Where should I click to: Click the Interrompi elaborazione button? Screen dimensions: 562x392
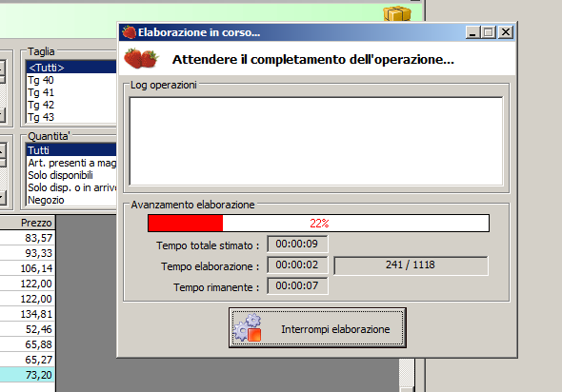[x=317, y=327]
